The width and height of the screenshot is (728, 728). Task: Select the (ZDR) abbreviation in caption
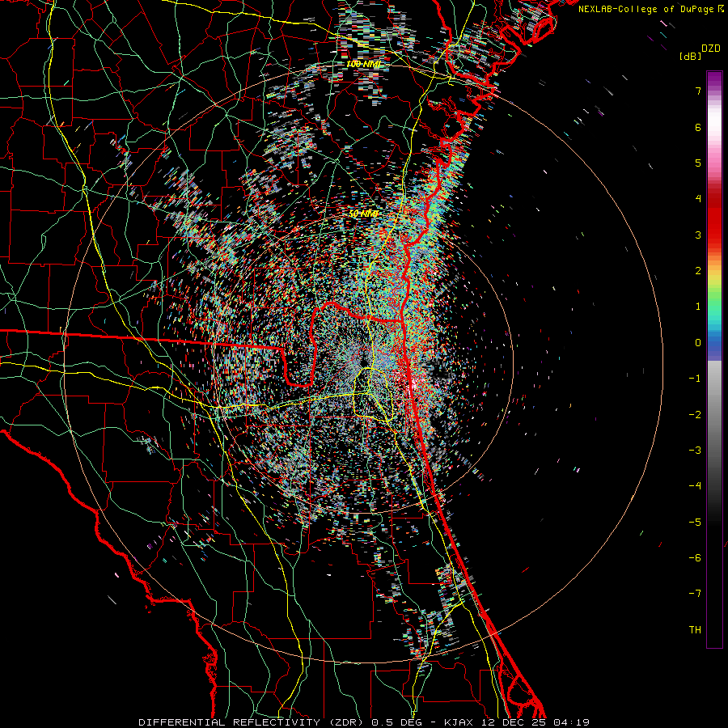345,722
